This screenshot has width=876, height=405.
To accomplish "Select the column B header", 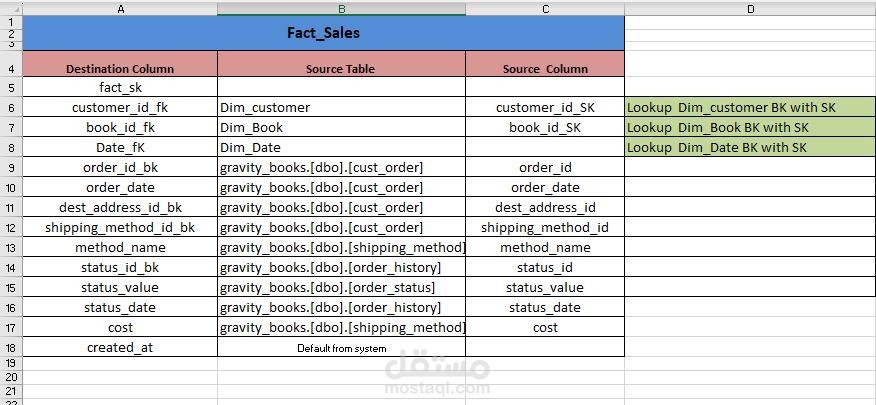I will coord(341,9).
